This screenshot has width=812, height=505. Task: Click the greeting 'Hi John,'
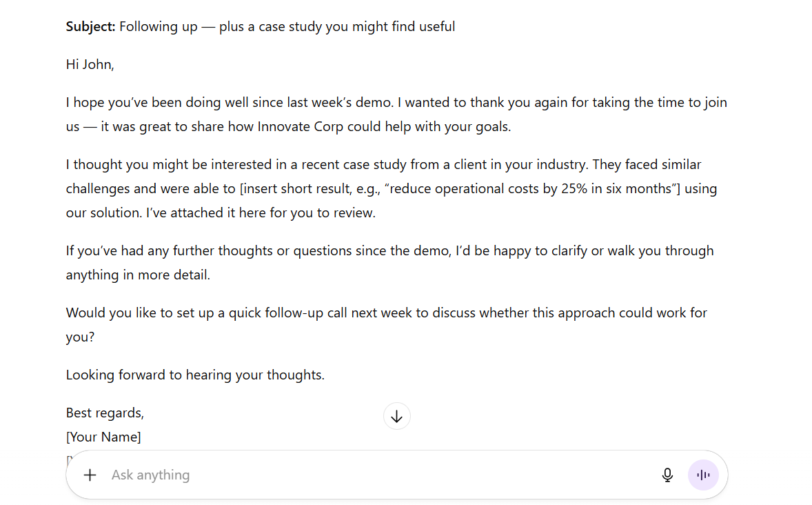point(90,65)
